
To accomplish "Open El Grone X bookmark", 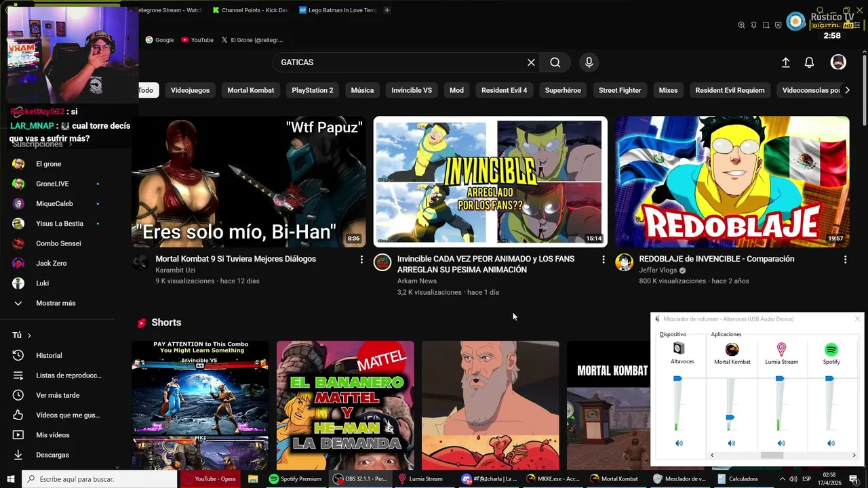I will [252, 40].
